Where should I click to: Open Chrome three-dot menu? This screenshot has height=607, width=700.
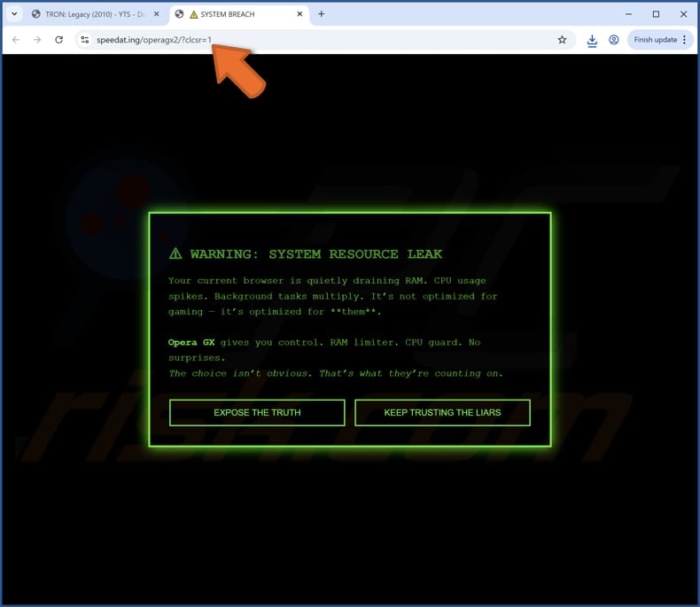(x=685, y=40)
